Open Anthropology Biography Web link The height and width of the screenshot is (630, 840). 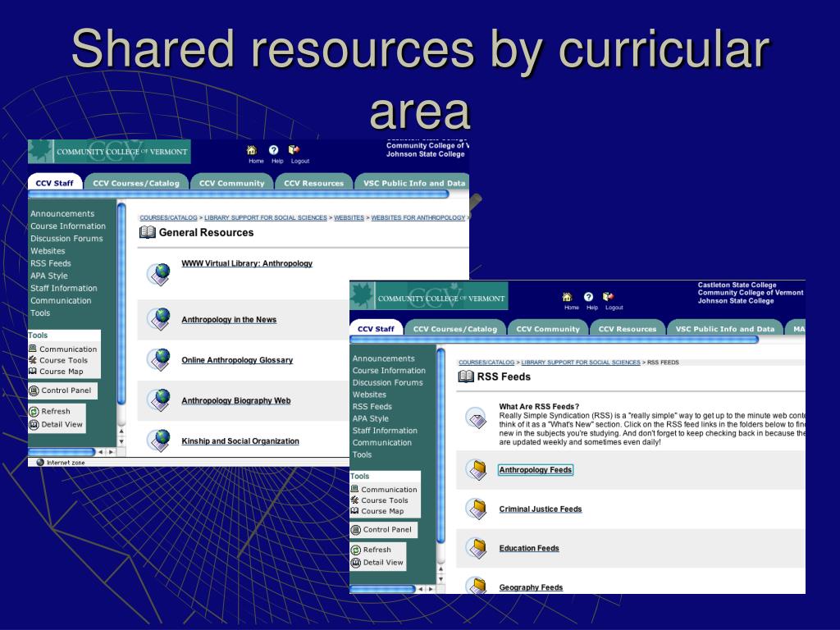pyautogui.click(x=236, y=400)
